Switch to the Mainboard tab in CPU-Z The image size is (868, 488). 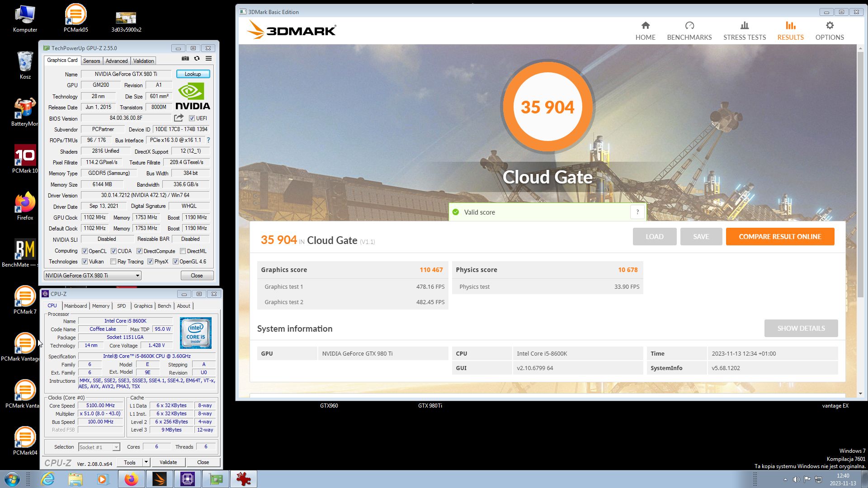(75, 306)
